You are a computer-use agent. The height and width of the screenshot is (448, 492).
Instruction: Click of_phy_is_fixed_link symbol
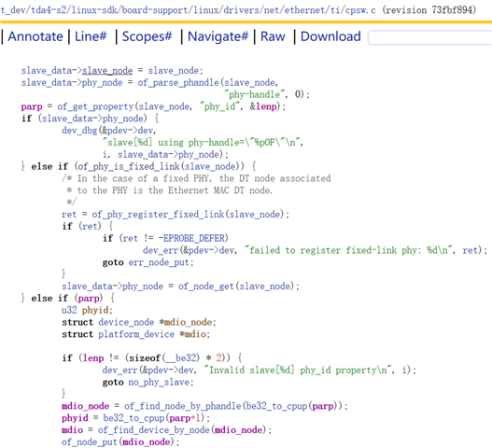[128, 166]
